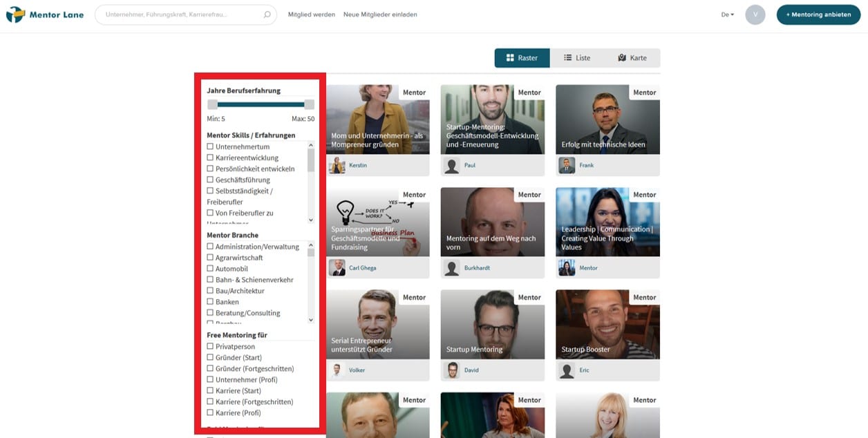Click up arrow of Mentor Skills list
The width and height of the screenshot is (868, 438).
click(311, 145)
